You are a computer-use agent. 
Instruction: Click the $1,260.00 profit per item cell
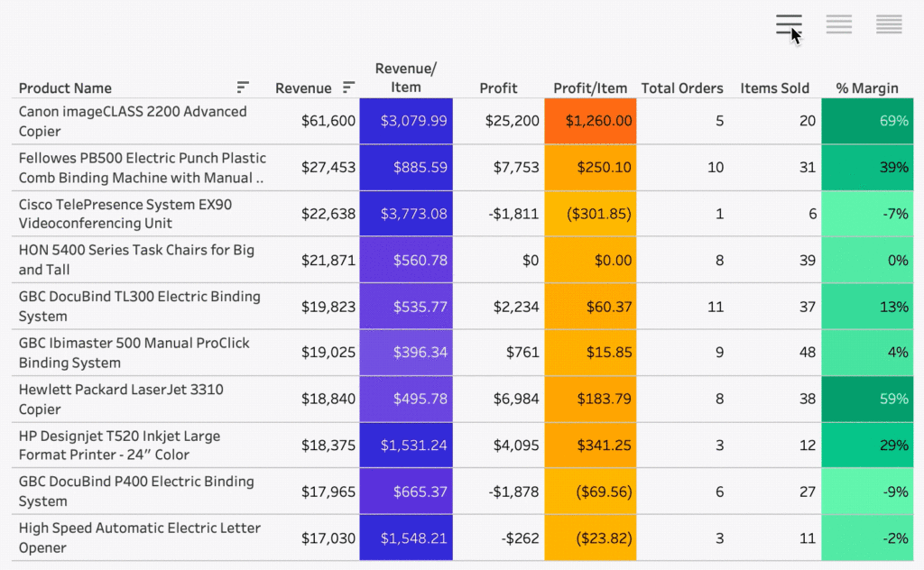coord(590,121)
